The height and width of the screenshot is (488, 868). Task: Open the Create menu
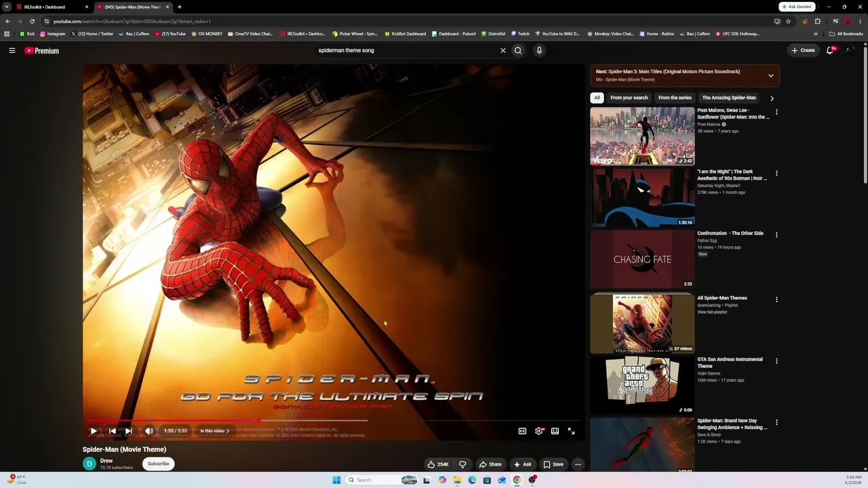pos(803,50)
